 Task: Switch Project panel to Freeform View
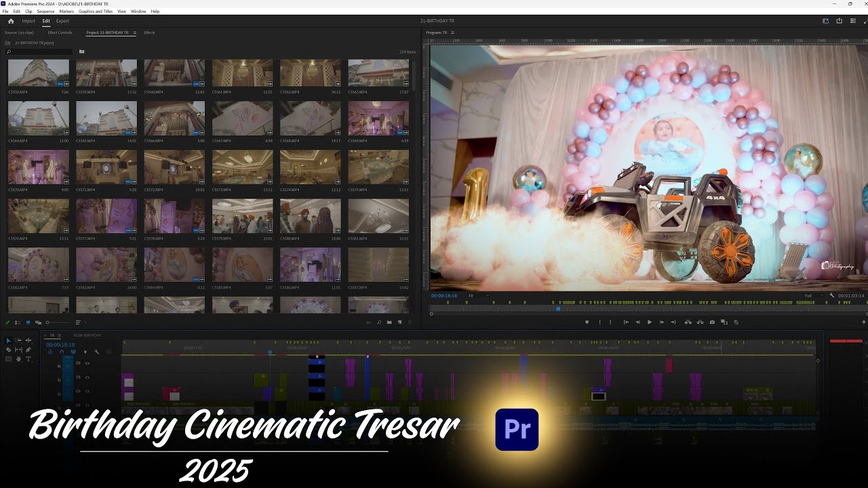tap(38, 322)
